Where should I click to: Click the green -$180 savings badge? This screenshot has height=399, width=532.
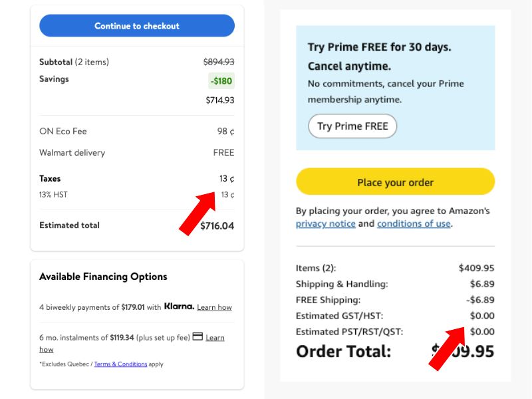[221, 81]
